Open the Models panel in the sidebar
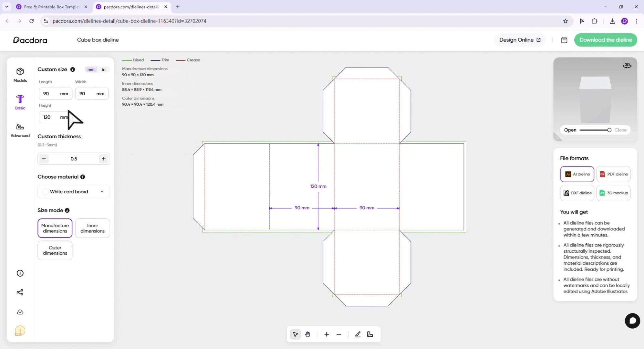The image size is (644, 349). pyautogui.click(x=20, y=75)
